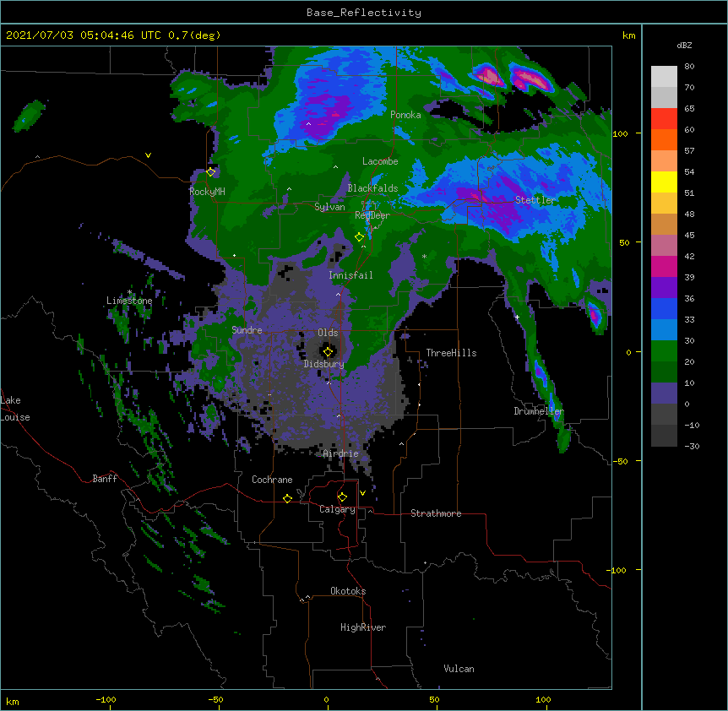Pick the red 60–65 dBZ legend band
Image resolution: width=728 pixels, height=711 pixels.
[664, 118]
